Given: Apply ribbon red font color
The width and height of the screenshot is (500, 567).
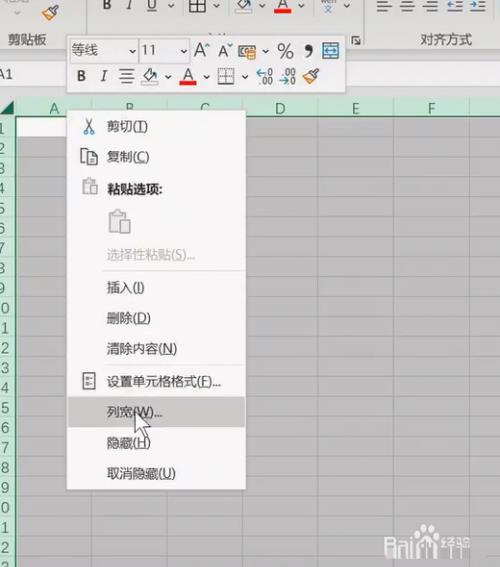Looking at the screenshot, I should (x=283, y=6).
